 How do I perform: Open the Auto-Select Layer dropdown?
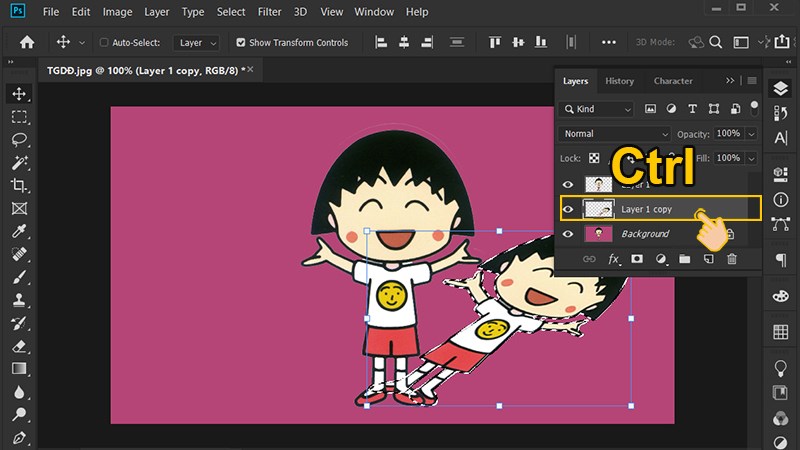197,43
